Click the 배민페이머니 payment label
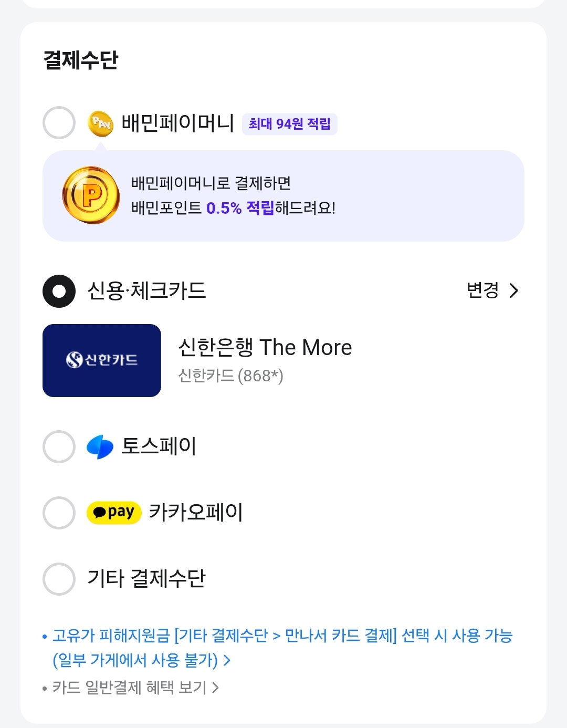The height and width of the screenshot is (728, 567). [x=178, y=123]
